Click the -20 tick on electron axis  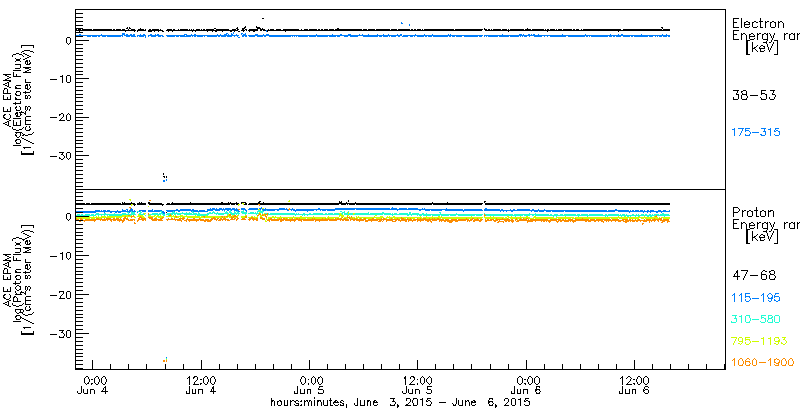pyautogui.click(x=61, y=117)
